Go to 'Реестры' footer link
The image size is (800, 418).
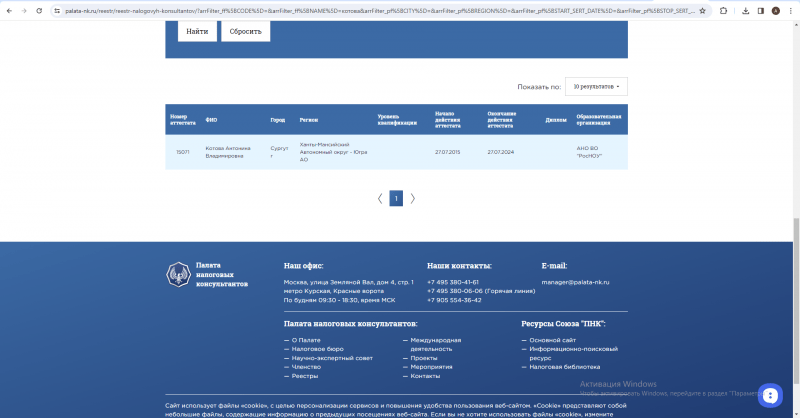(305, 376)
